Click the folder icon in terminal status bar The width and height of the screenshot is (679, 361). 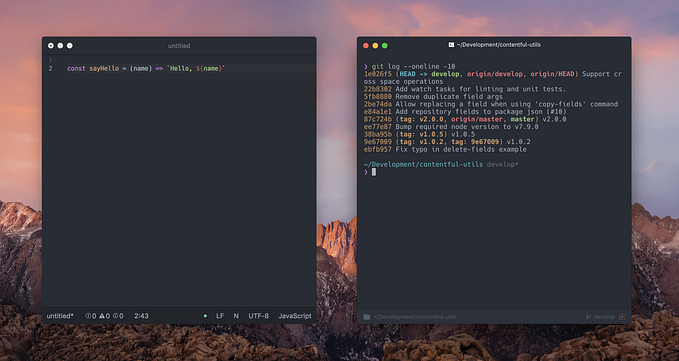point(367,317)
